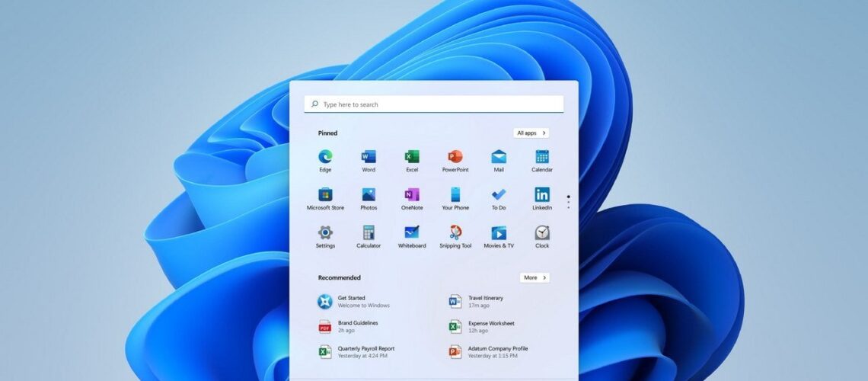Open Microsoft Store icon
The image size is (868, 381).
pos(325,195)
